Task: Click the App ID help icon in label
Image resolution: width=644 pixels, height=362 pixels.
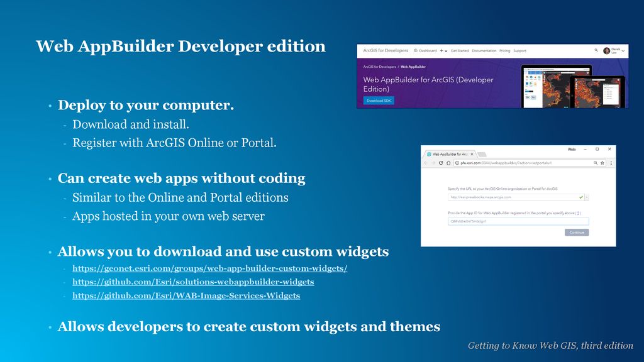Action: coord(579,213)
